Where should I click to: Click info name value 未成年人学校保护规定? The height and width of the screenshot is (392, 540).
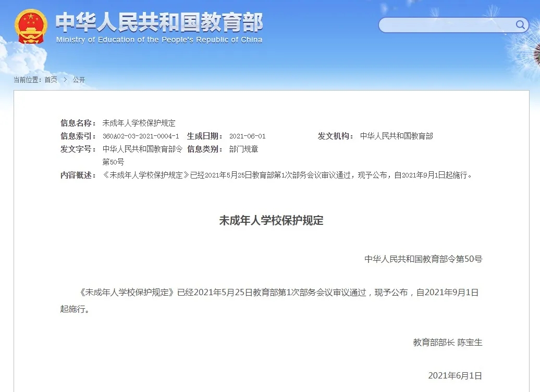139,123
